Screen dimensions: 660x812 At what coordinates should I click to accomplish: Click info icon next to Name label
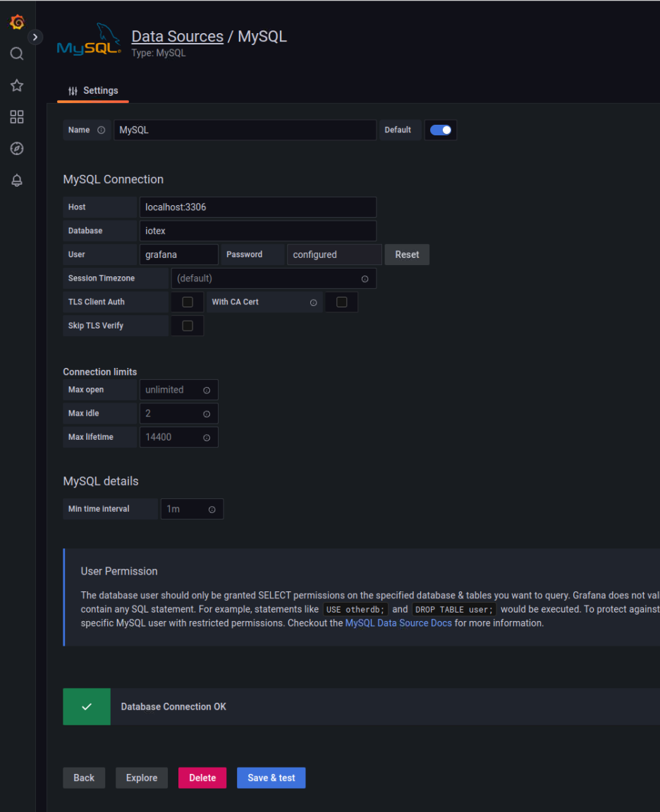101,130
